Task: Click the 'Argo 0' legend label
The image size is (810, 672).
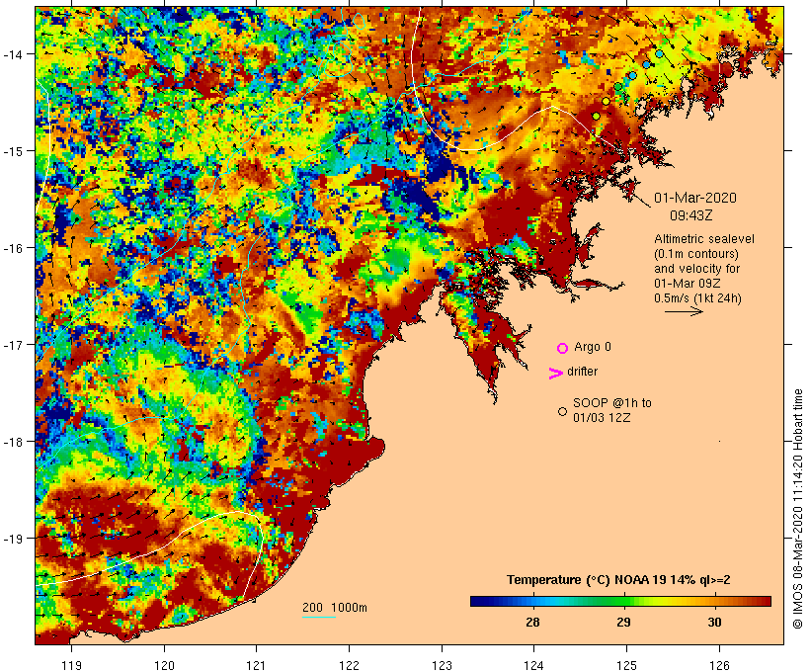Action: (593, 347)
